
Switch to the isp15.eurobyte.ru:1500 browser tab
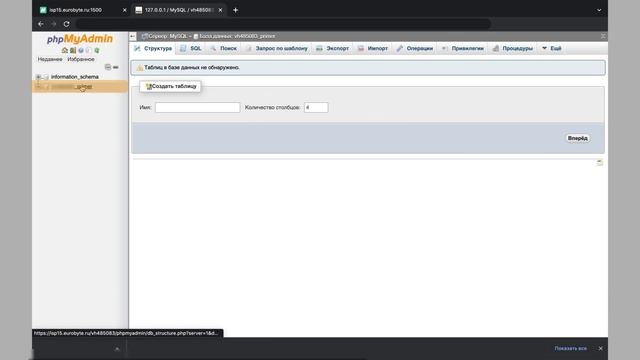pyautogui.click(x=83, y=10)
